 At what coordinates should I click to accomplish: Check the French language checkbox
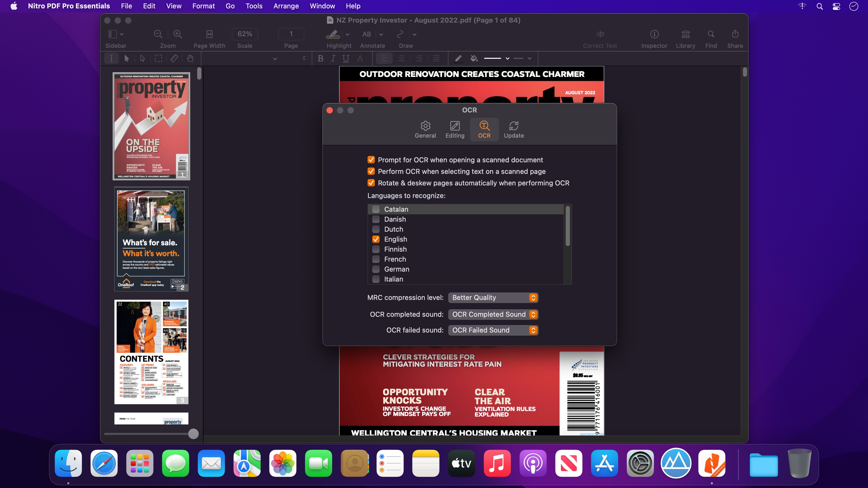point(376,259)
